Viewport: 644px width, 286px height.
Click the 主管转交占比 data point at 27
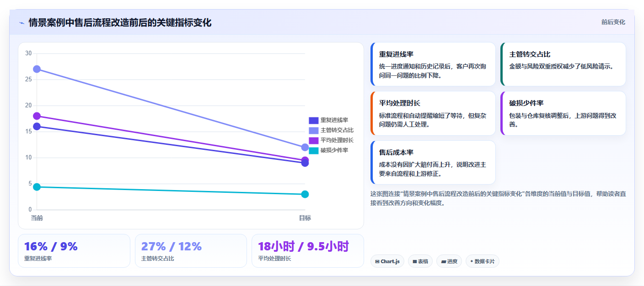[37, 69]
